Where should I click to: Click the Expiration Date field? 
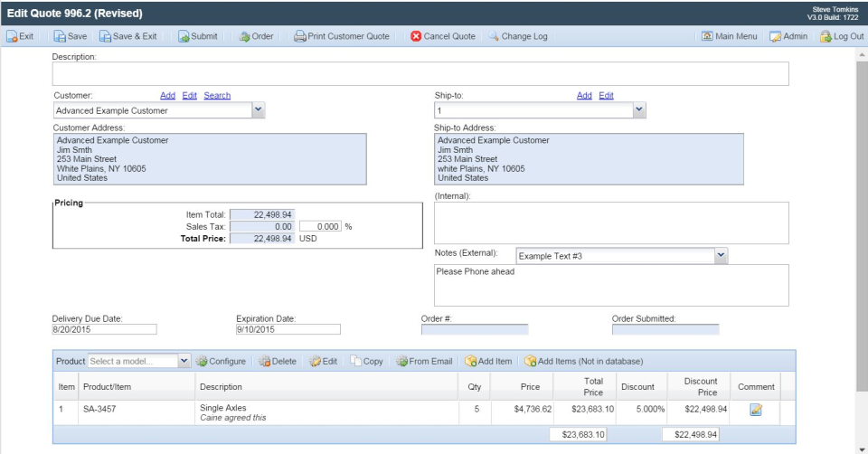pyautogui.click(x=288, y=330)
